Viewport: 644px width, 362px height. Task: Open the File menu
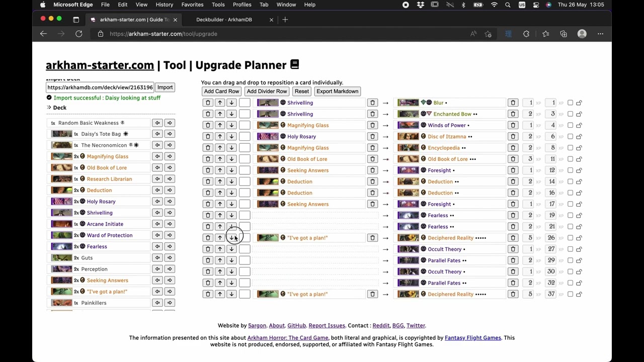(x=105, y=5)
